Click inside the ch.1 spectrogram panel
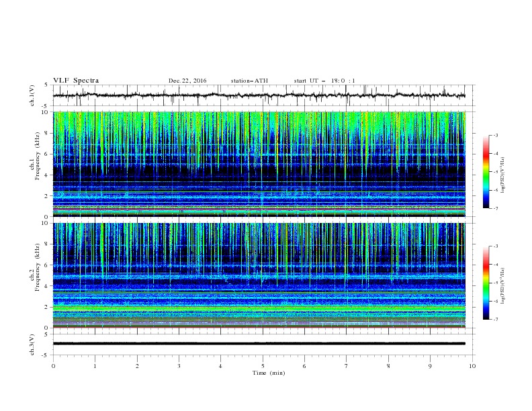 (259, 164)
